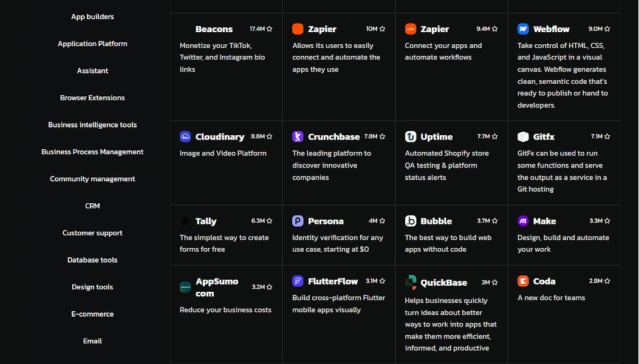Image resolution: width=639 pixels, height=364 pixels.
Task: Favorite Beacons using its star toggle
Action: [x=269, y=28]
